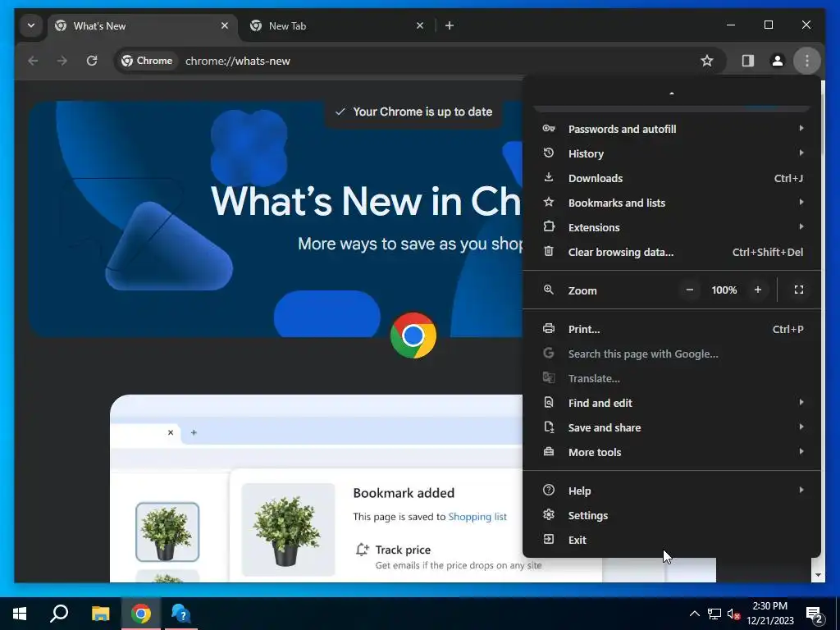Open Settings from the menu

pyautogui.click(x=672, y=516)
